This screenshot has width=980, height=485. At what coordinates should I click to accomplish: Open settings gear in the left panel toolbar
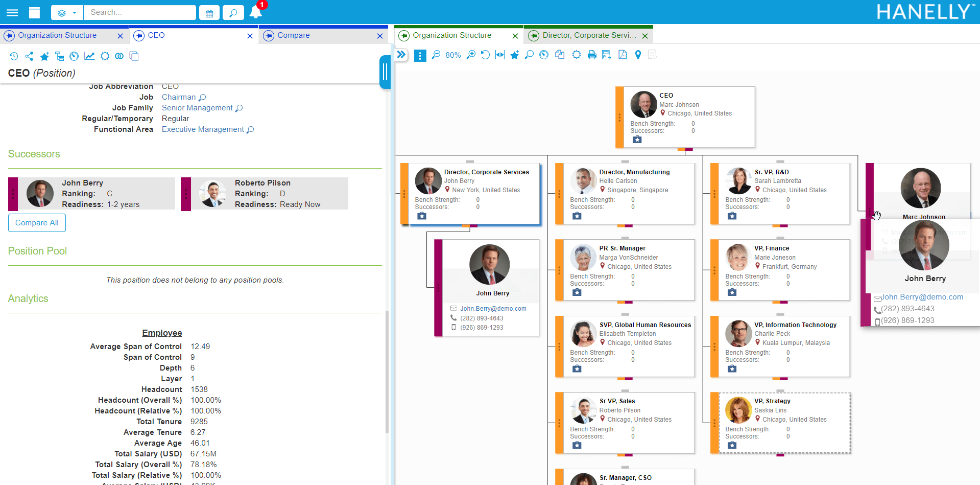point(105,56)
